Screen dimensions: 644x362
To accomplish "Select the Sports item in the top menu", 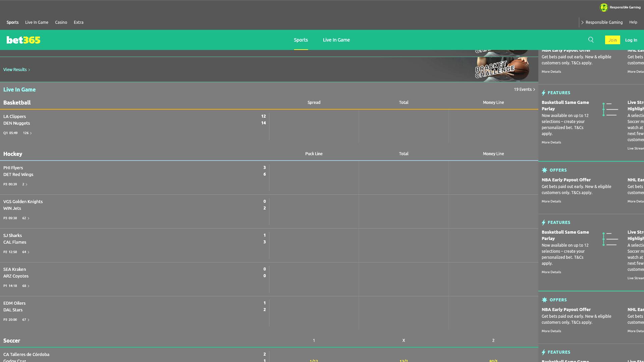I will pyautogui.click(x=12, y=22).
